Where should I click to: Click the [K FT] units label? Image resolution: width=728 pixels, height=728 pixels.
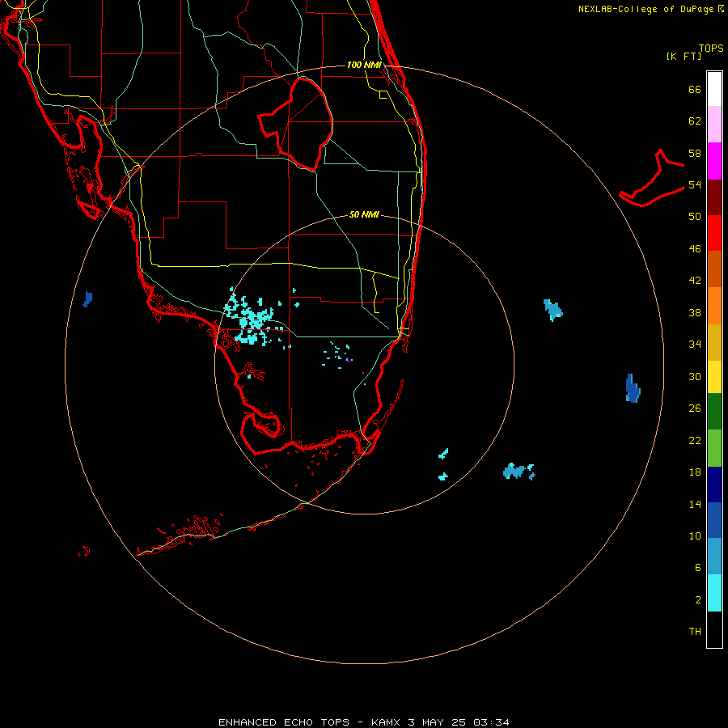click(684, 56)
